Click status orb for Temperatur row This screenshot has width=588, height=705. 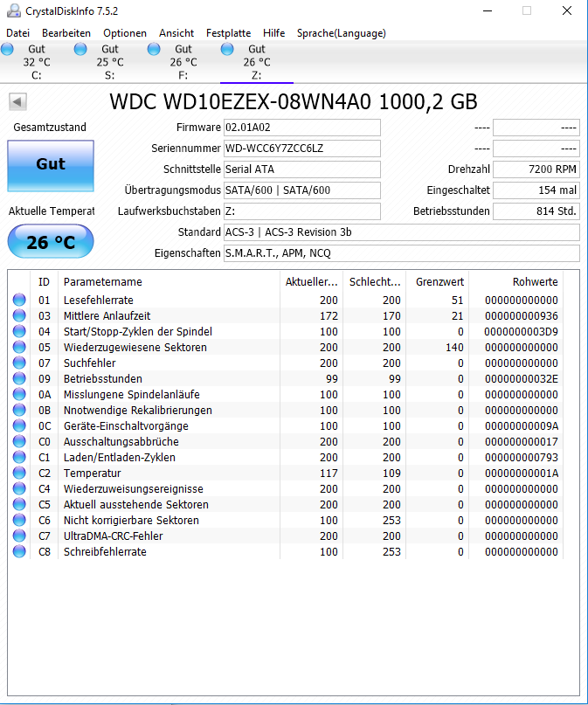[x=19, y=473]
